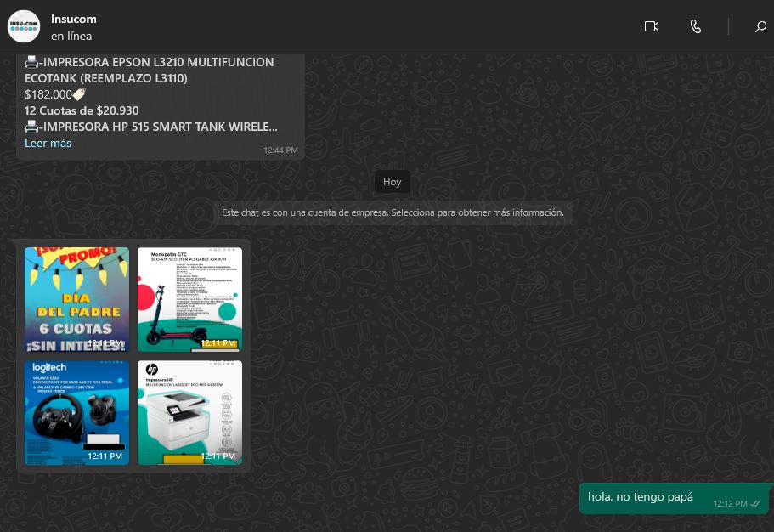Open the Logitech steering wheel image
Viewport: 774px width, 532px height.
[x=76, y=412]
